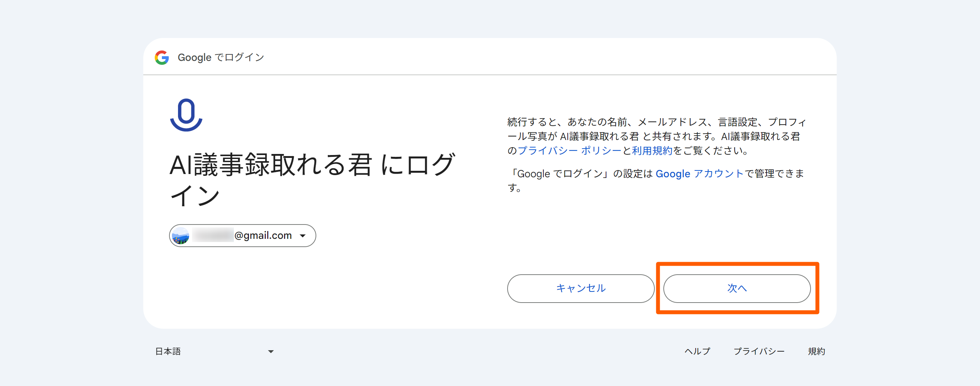Open the 利用規約 link
The height and width of the screenshot is (386, 980).
[652, 151]
